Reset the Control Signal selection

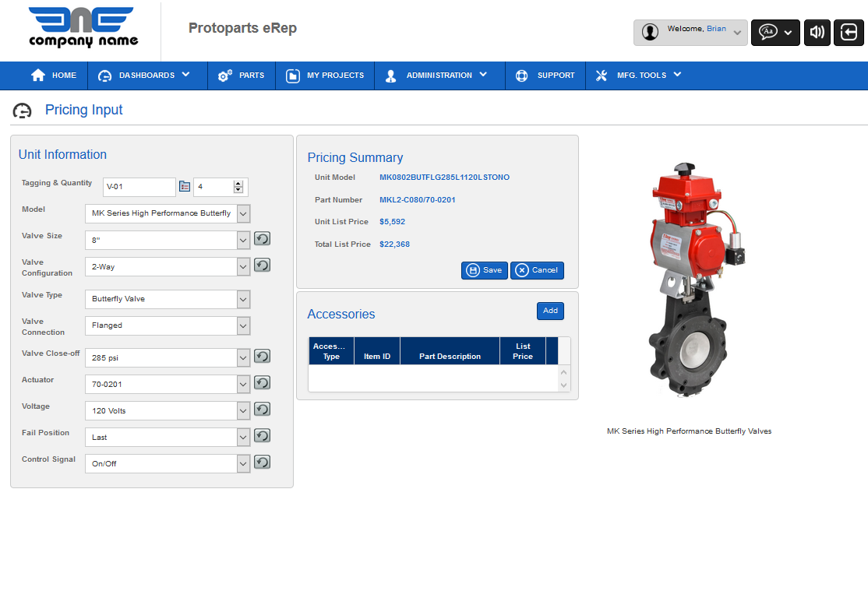(263, 462)
